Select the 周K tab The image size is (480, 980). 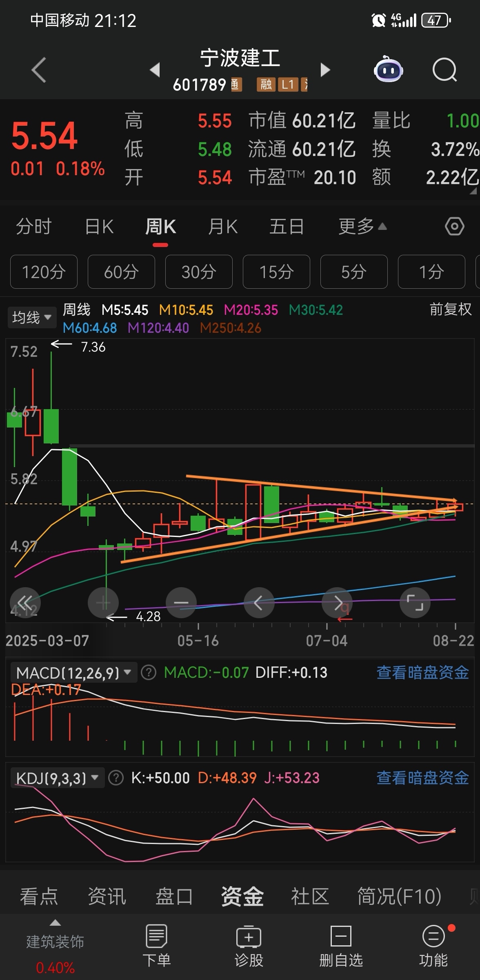[x=160, y=226]
